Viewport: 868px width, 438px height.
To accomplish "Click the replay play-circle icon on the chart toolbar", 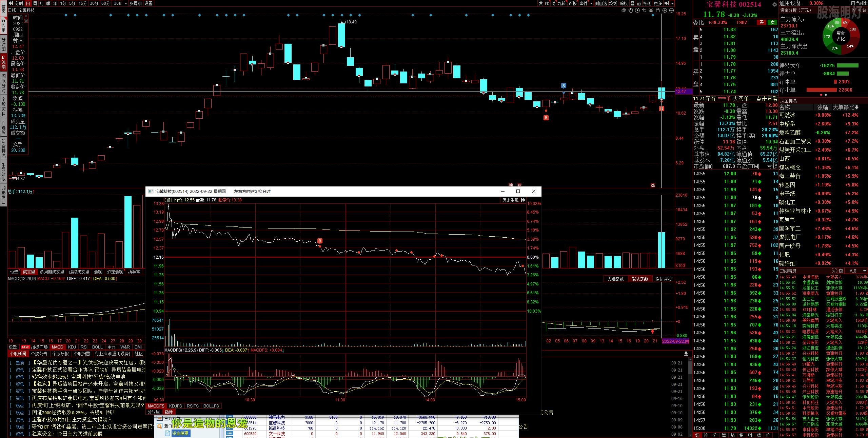I will pos(637,11).
